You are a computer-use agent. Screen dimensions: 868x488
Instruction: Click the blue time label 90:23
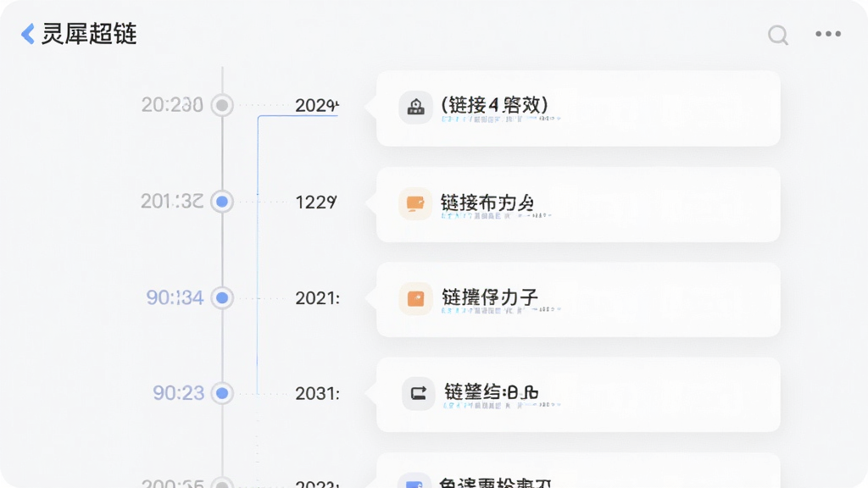(x=179, y=393)
